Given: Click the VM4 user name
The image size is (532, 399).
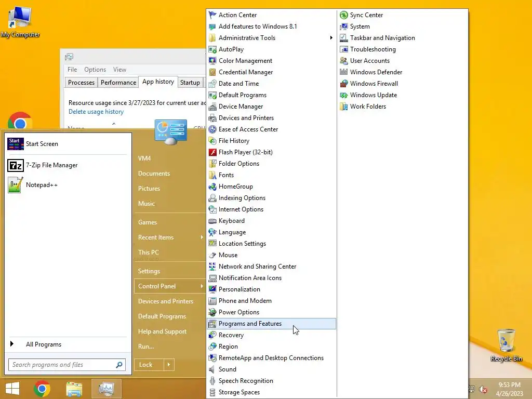Looking at the screenshot, I should pos(144,158).
